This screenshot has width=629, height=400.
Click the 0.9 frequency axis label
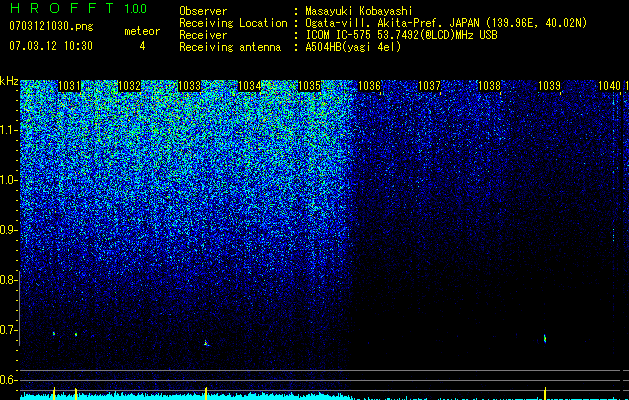8,230
